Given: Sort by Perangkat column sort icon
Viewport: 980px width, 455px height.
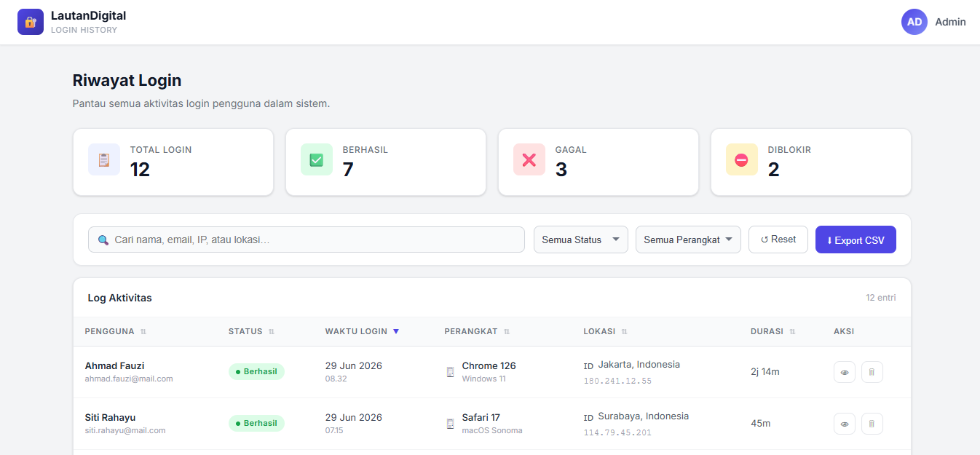Looking at the screenshot, I should [x=507, y=331].
